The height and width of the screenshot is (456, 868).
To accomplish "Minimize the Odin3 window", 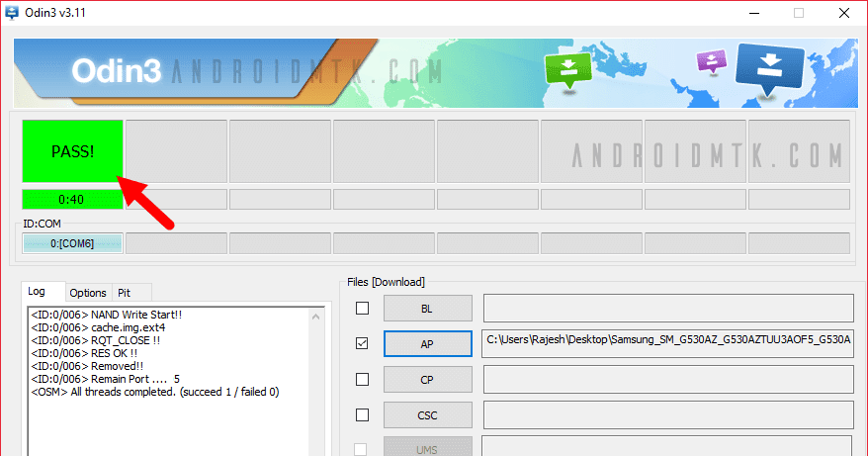I will tap(754, 13).
